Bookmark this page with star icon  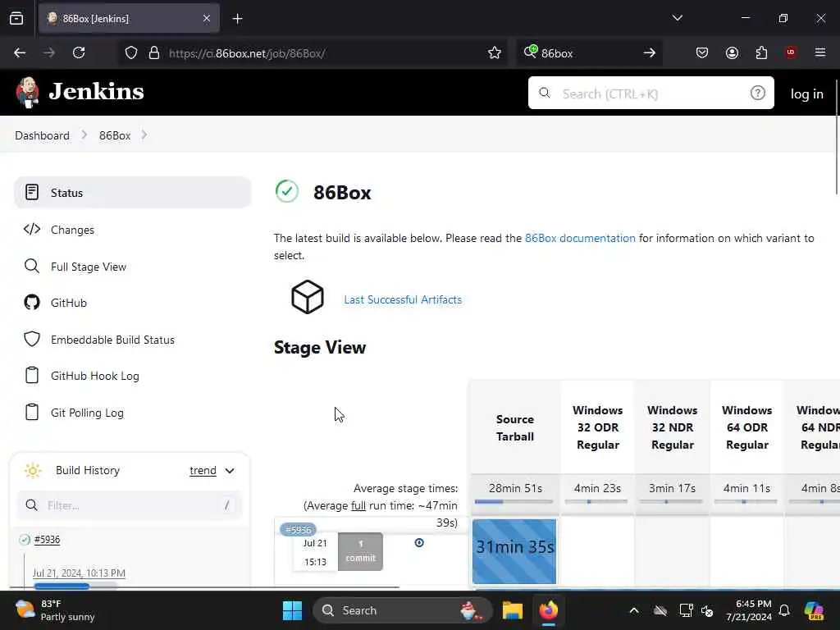[495, 52]
